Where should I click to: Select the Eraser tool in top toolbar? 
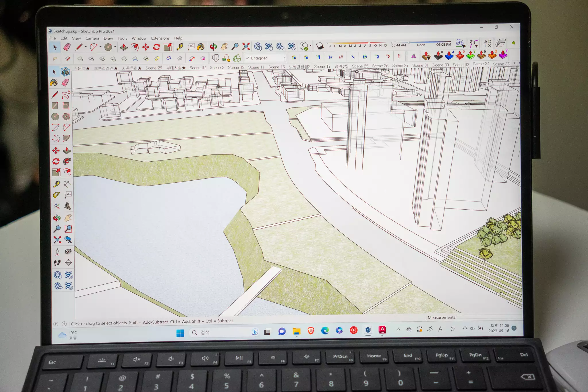click(x=67, y=47)
